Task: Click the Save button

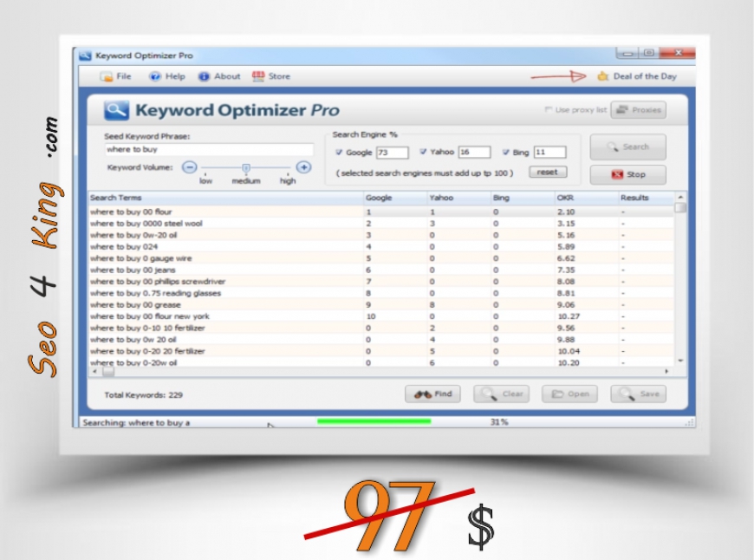Action: pyautogui.click(x=639, y=394)
